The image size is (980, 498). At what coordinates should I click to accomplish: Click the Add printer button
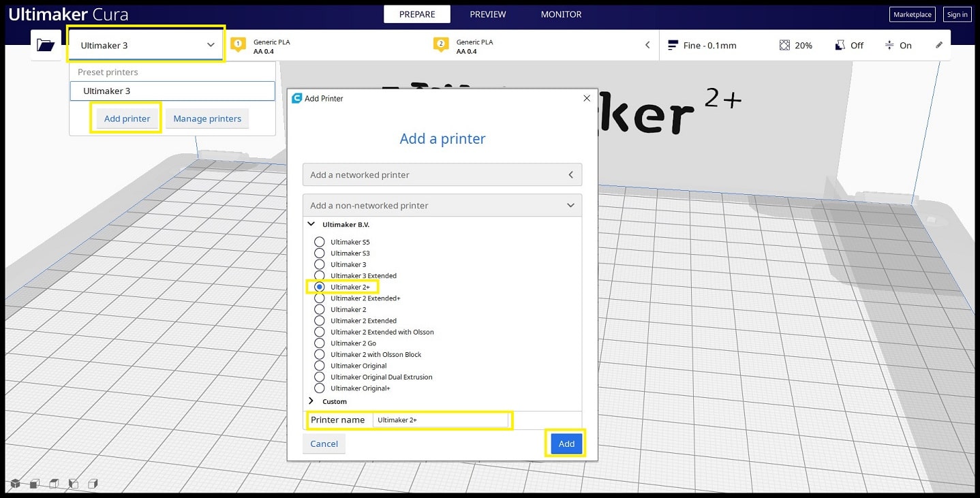(x=127, y=119)
